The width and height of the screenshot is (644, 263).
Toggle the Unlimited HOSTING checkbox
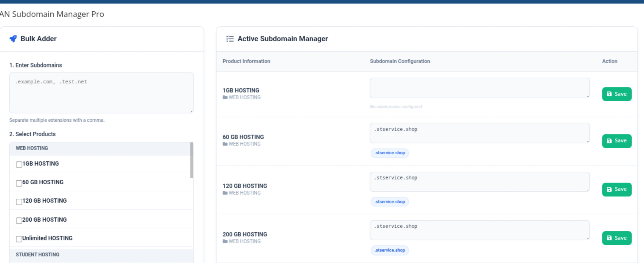click(x=19, y=239)
